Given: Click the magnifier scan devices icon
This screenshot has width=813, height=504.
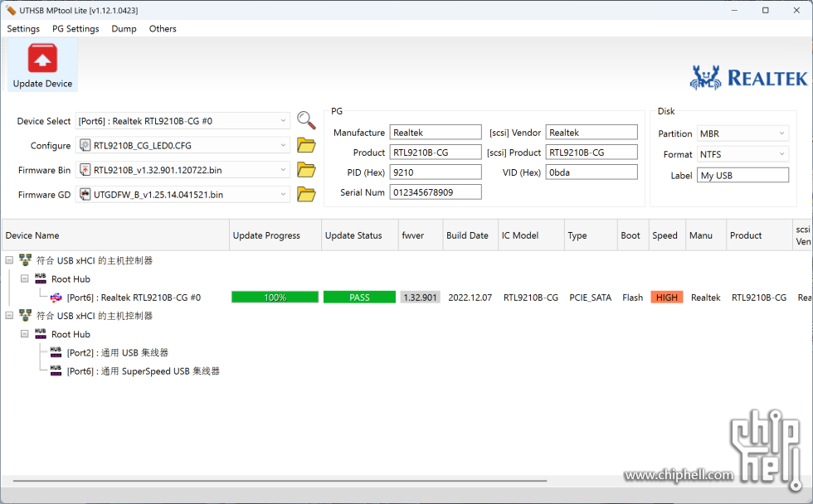Looking at the screenshot, I should coord(306,120).
